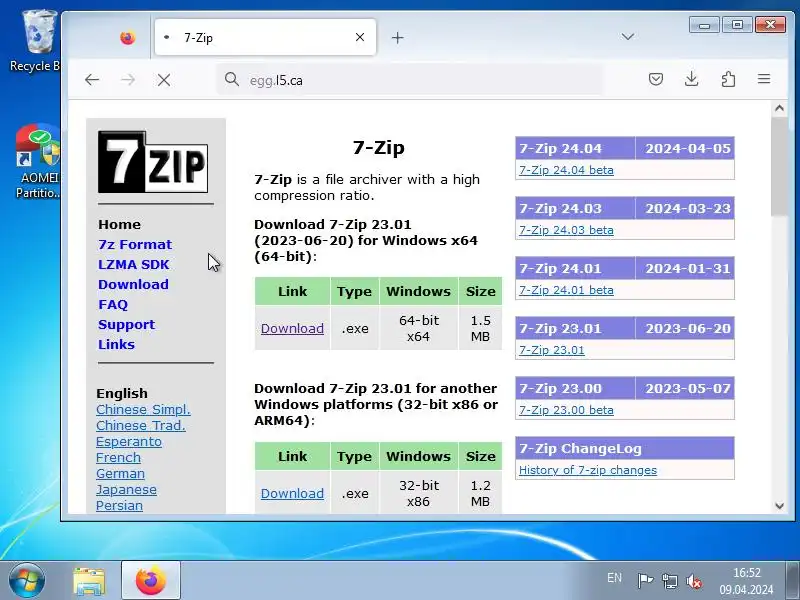The image size is (800, 600).
Task: Download the 32-bit x86 .exe installer
Action: [x=292, y=493]
